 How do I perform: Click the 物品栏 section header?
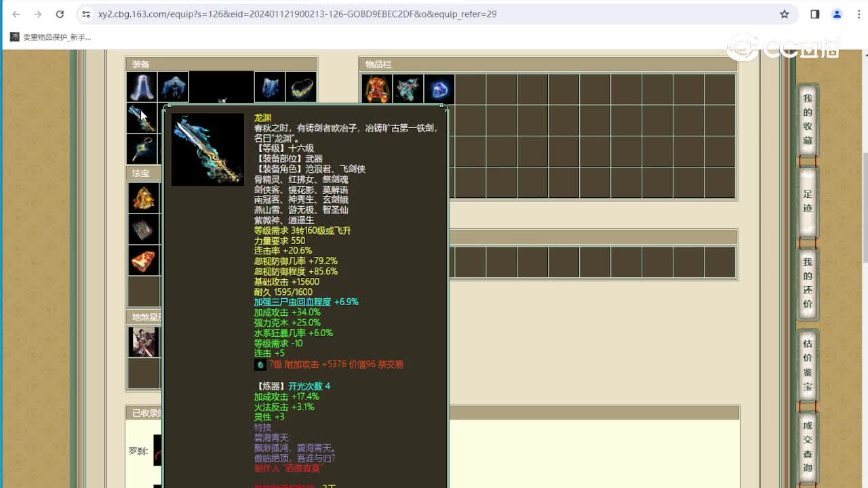point(548,64)
